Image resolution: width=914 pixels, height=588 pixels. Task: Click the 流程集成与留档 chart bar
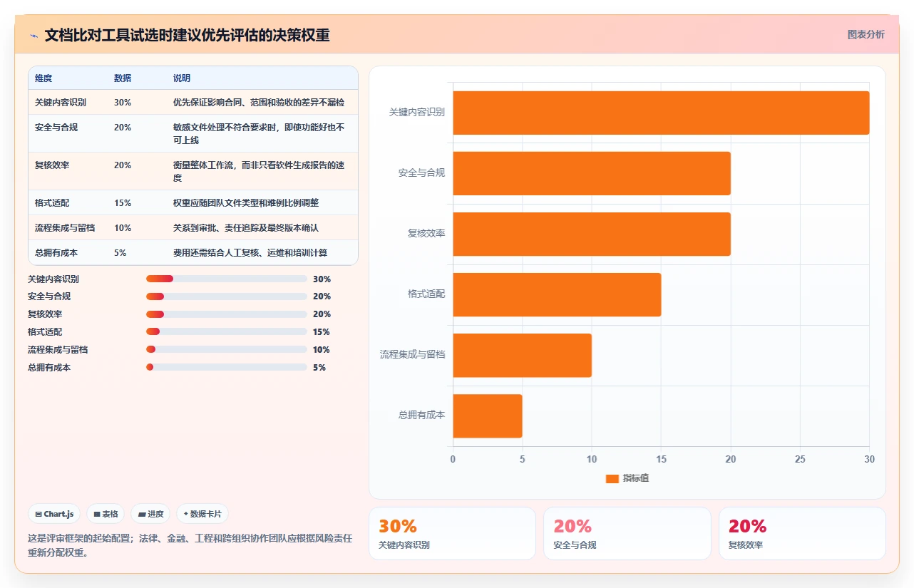(522, 355)
